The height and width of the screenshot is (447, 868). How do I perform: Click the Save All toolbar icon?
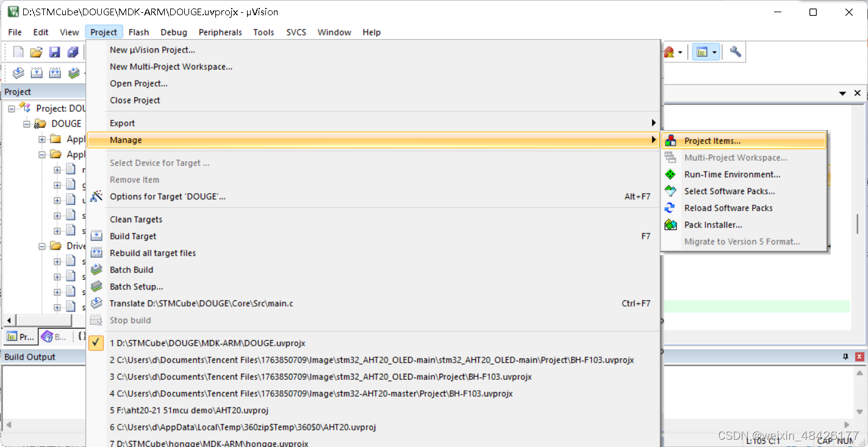[x=73, y=53]
